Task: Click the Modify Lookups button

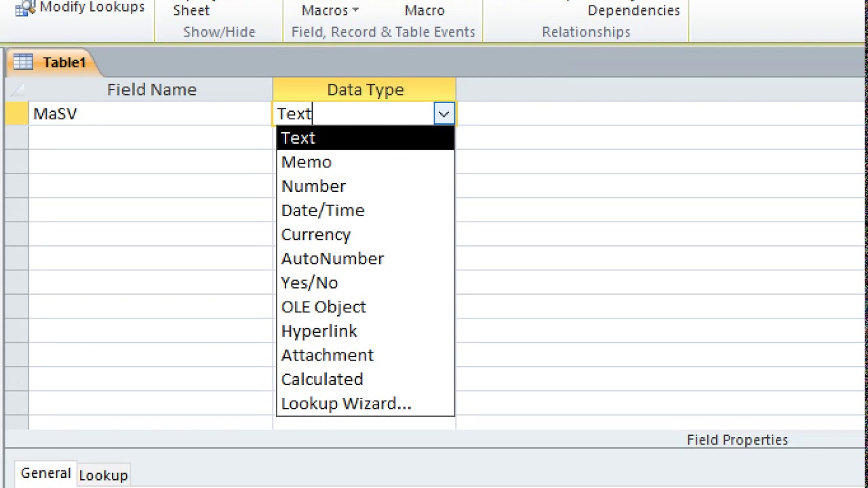Action: pyautogui.click(x=80, y=7)
